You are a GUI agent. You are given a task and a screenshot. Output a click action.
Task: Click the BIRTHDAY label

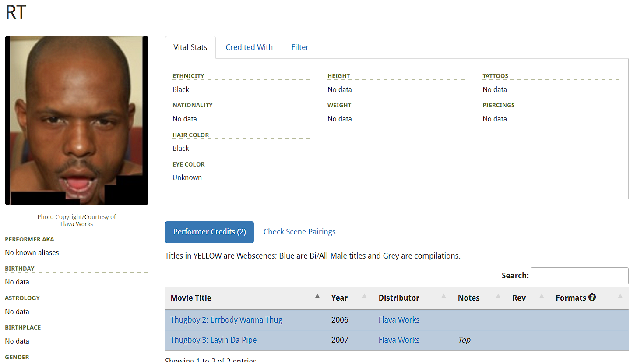(20, 269)
